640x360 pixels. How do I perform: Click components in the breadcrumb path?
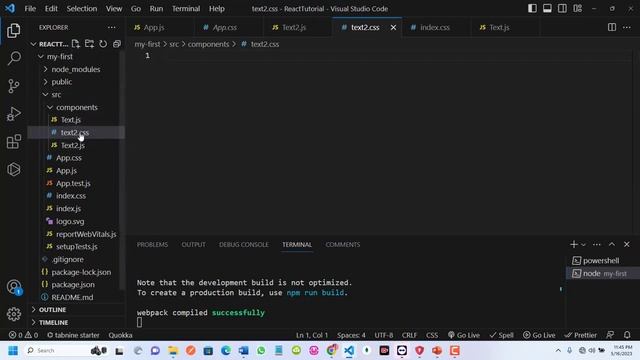pyautogui.click(x=208, y=44)
